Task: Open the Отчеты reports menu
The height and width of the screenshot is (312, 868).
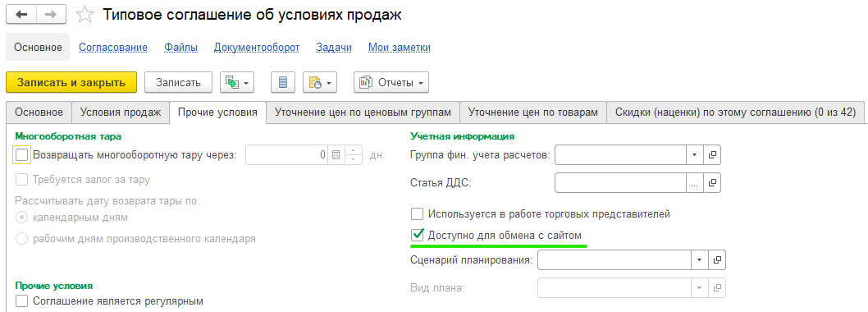Action: (x=391, y=83)
